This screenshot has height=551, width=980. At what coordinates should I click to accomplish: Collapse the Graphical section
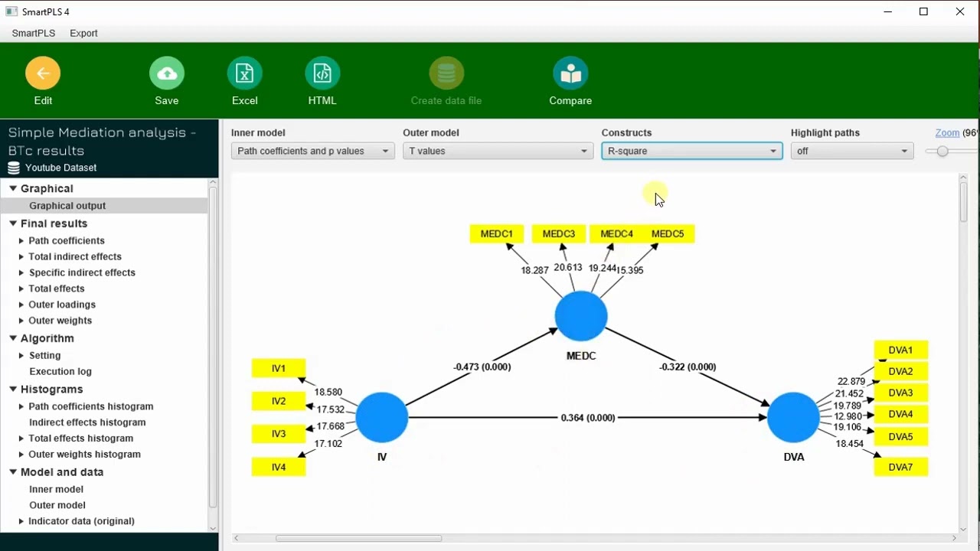(x=13, y=188)
